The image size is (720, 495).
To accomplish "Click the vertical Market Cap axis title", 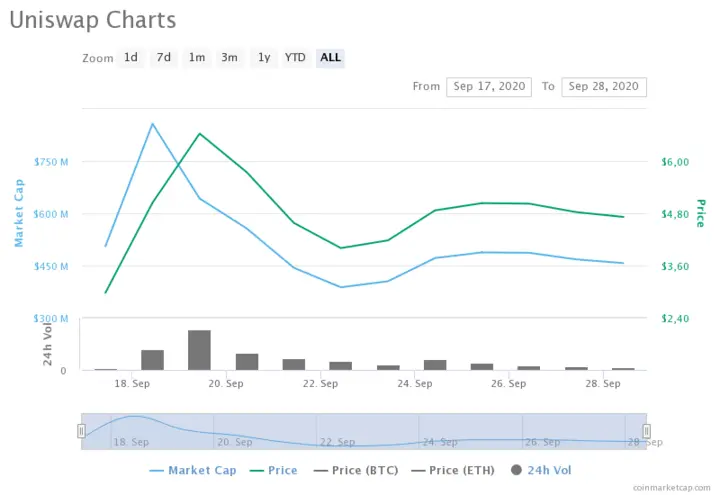I will [19, 213].
